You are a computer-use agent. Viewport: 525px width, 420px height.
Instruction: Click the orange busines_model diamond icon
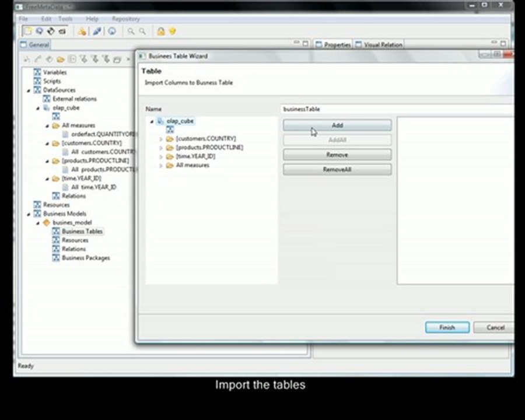(x=47, y=222)
